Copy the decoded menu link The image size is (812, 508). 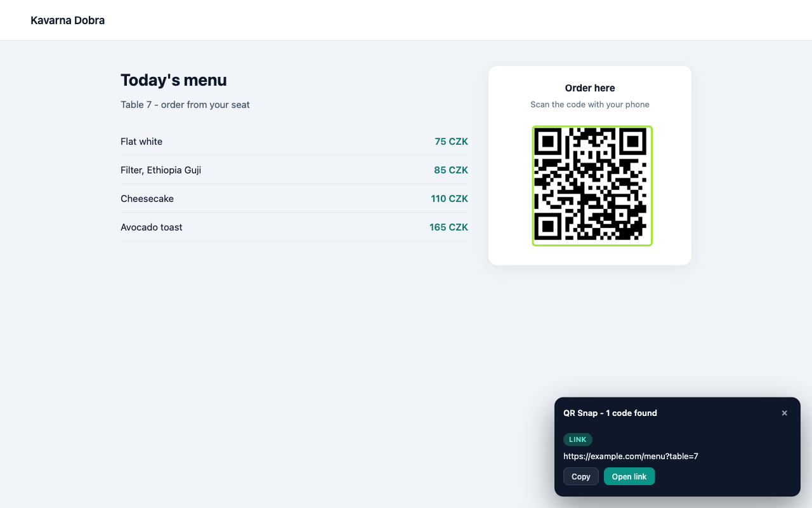tap(581, 476)
